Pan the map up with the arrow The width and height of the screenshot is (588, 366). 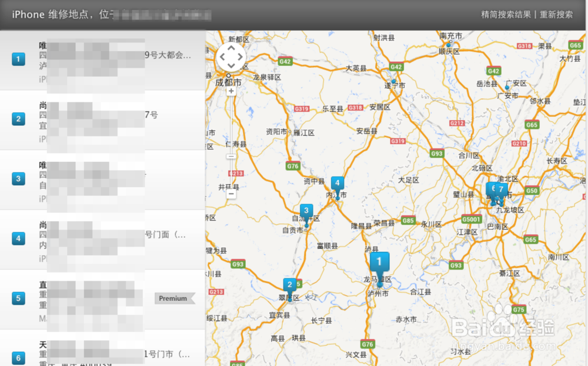(x=231, y=49)
